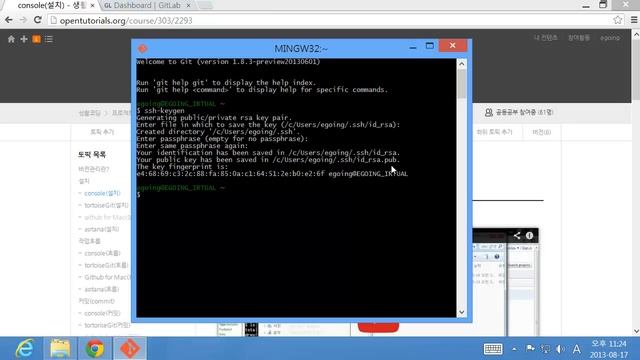Open Chrome menu hamburger icon
640x360 pixels.
tap(634, 20)
